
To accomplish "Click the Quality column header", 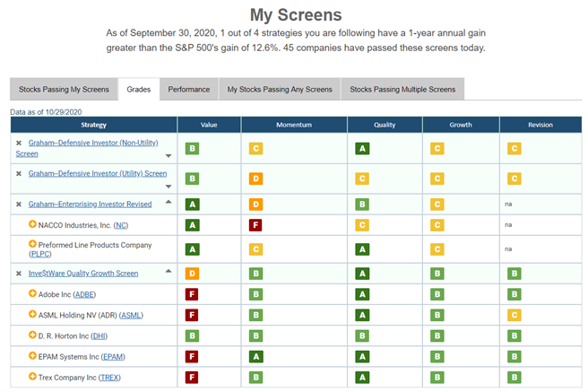I will point(385,125).
